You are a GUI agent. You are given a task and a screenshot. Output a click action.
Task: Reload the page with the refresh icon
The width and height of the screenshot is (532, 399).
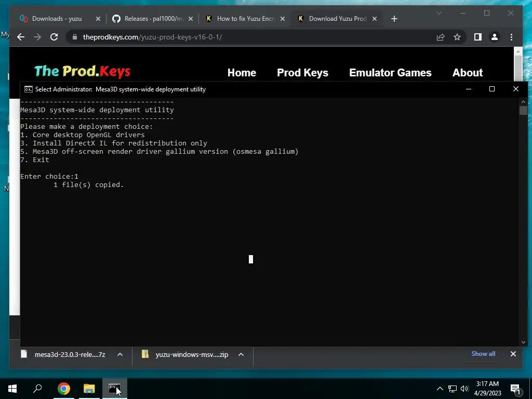(54, 37)
